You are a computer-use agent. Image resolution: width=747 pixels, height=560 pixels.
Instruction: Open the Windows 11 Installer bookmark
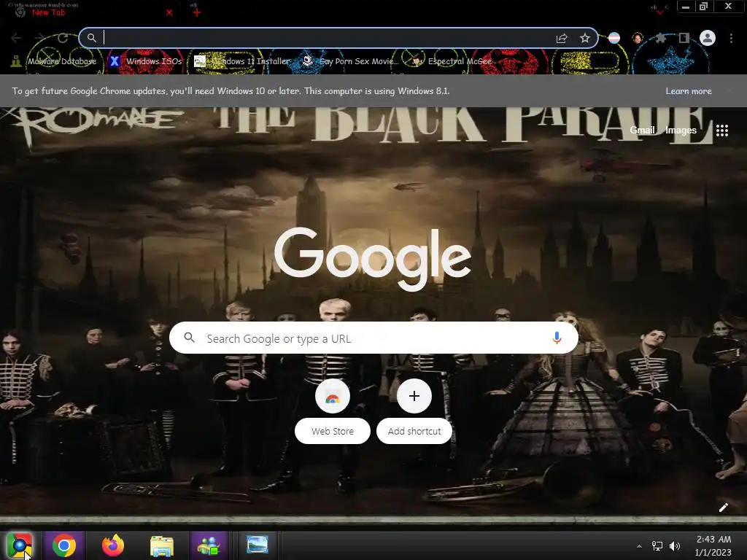point(242,61)
